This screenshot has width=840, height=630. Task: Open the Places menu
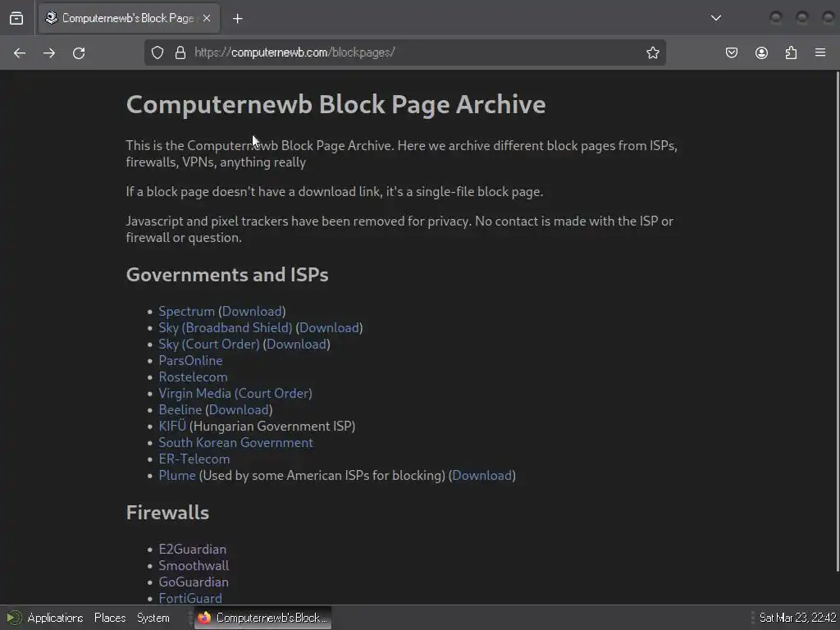click(110, 618)
